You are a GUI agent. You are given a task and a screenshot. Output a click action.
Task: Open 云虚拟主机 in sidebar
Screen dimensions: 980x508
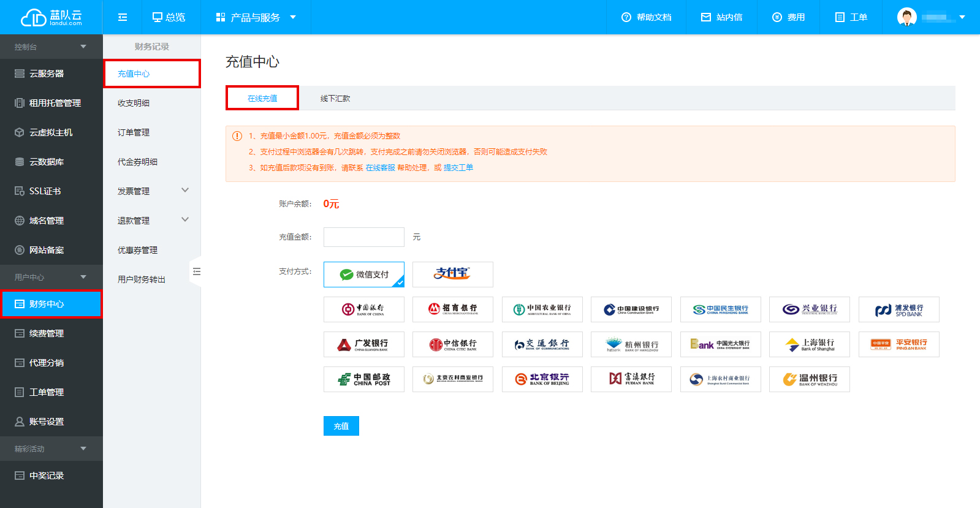(51, 132)
